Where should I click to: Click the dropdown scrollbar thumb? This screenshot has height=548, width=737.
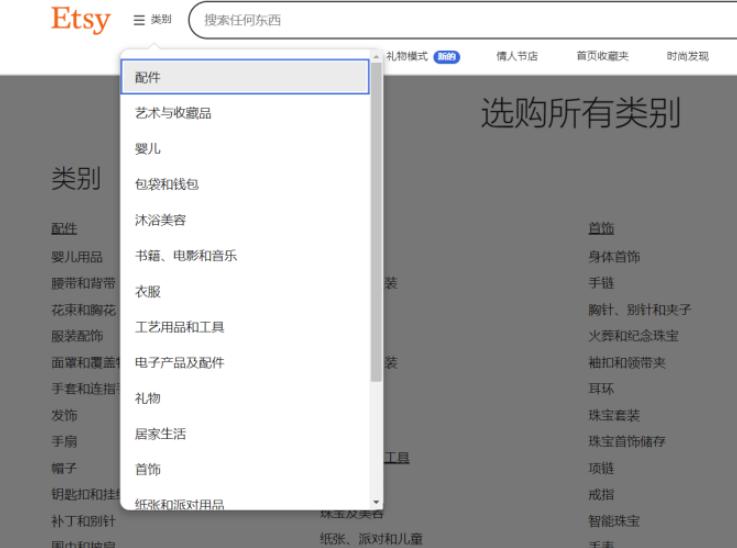[x=376, y=222]
